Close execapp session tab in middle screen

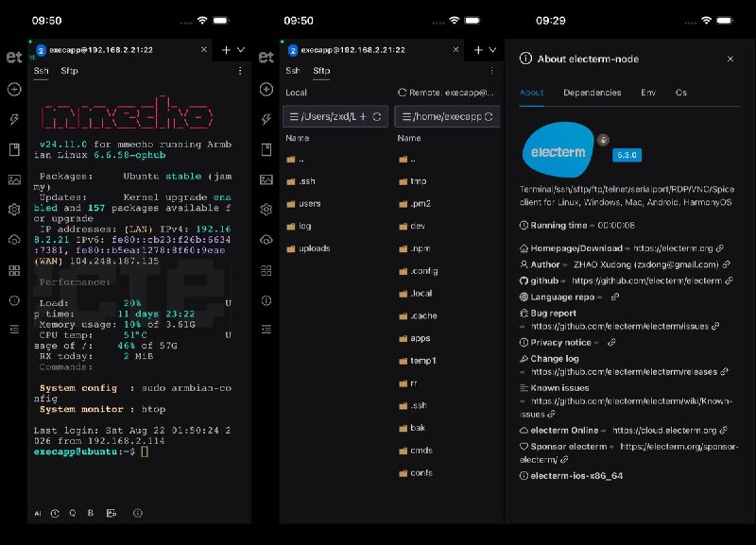pyautogui.click(x=455, y=50)
